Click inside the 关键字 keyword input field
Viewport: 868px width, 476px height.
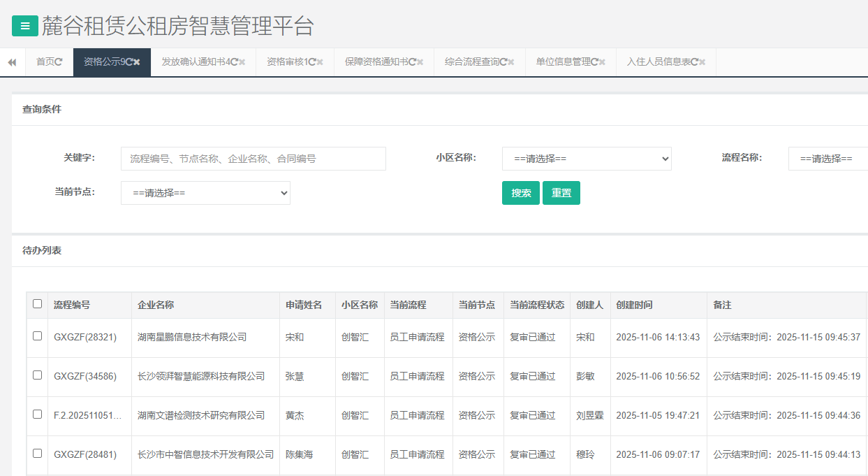pos(251,159)
